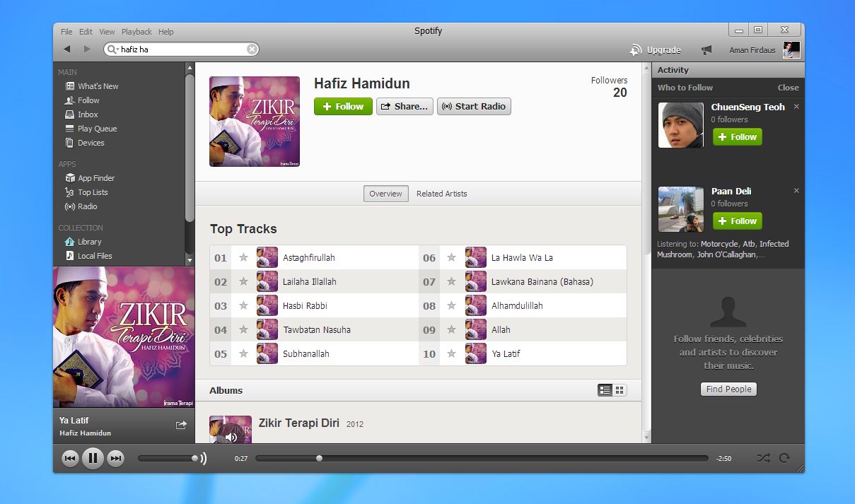This screenshot has width=855, height=504.
Task: Star the track Ya Latif
Action: point(451,353)
